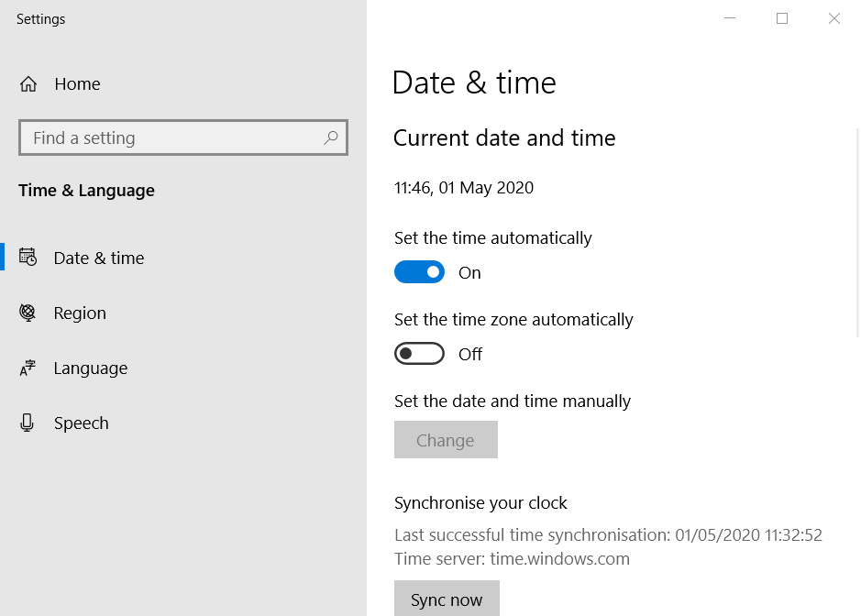
Task: Enable Set the time zone automatically
Action: (419, 354)
